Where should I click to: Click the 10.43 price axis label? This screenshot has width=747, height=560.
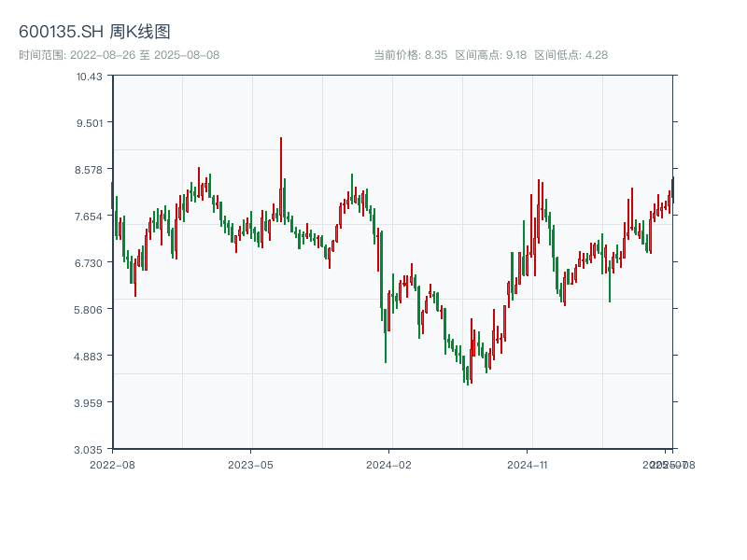[90, 76]
